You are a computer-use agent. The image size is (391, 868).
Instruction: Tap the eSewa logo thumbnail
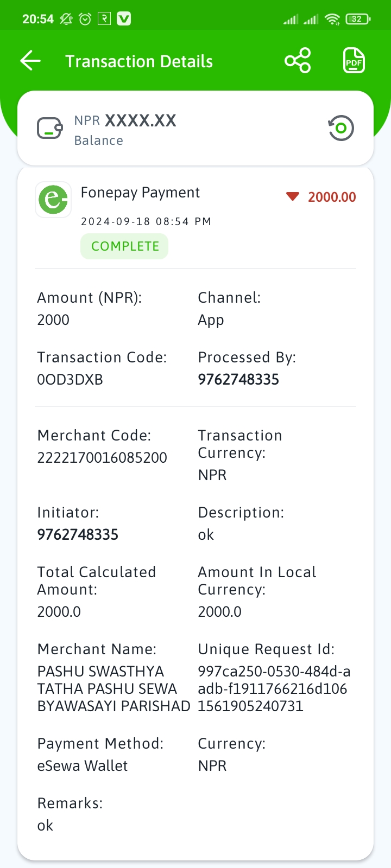pos(53,200)
